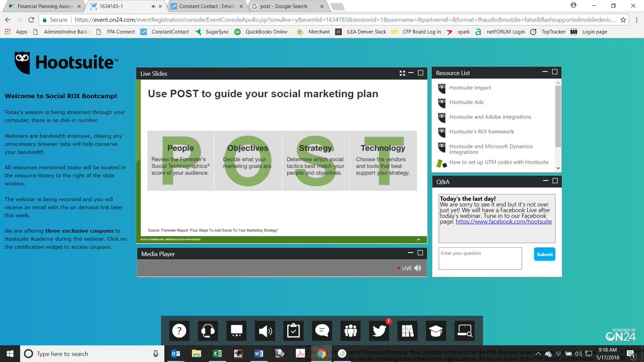Click the Resource List scrollbar

[x=558, y=116]
